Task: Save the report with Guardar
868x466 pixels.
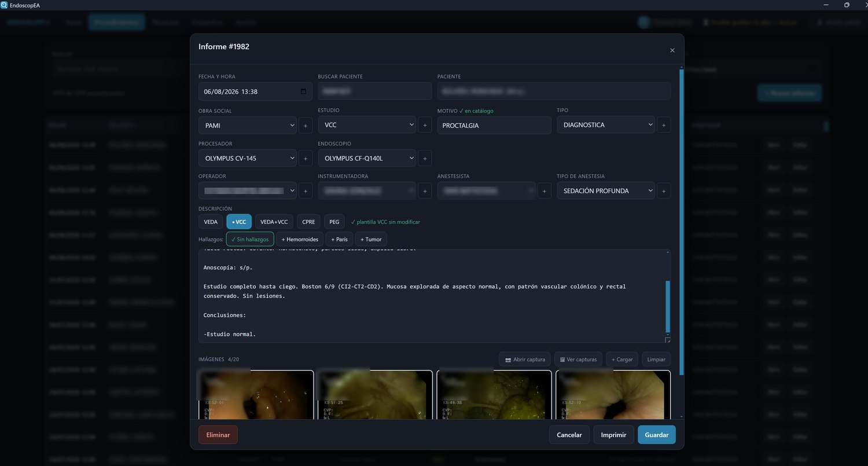Action: (657, 435)
